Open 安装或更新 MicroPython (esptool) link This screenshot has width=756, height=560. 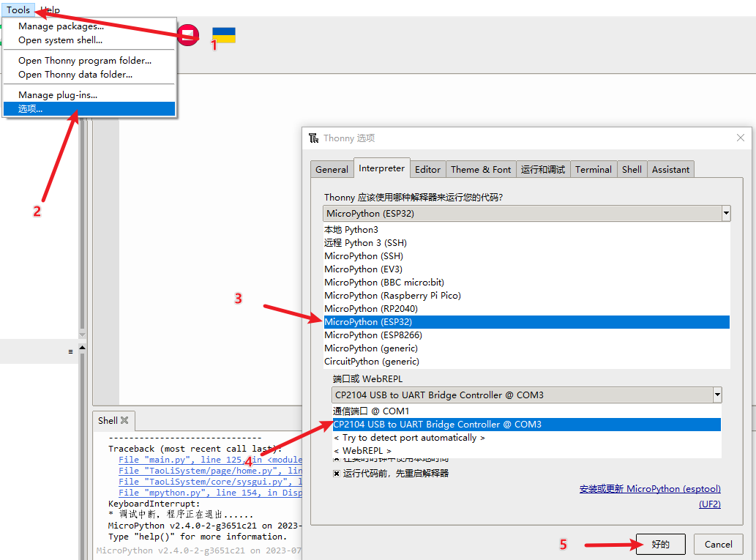click(x=650, y=488)
